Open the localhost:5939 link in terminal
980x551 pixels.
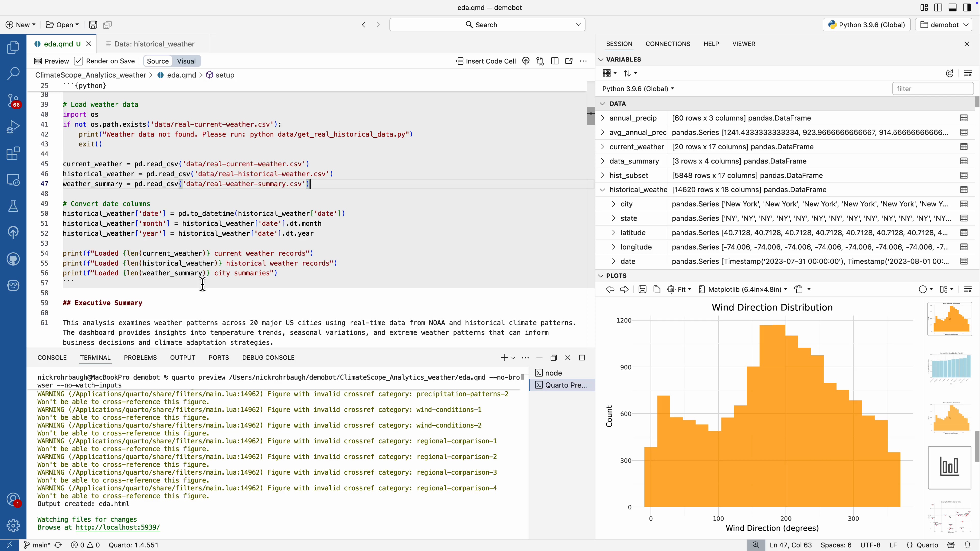tap(118, 527)
